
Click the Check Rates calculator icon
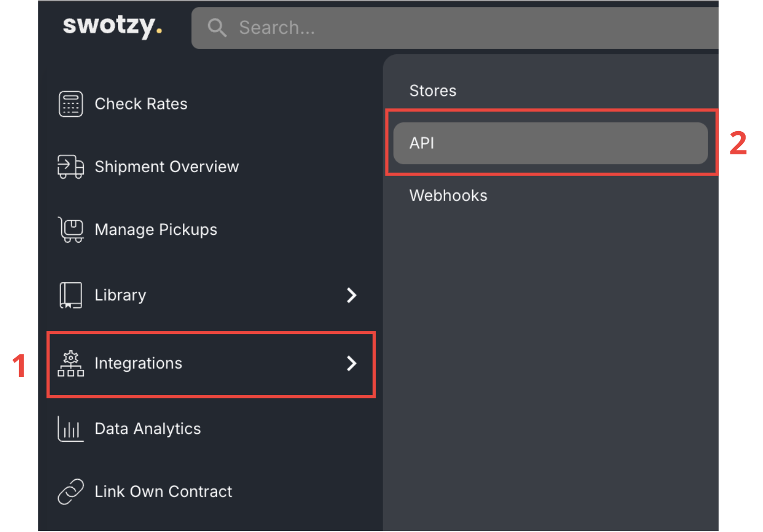(x=71, y=104)
